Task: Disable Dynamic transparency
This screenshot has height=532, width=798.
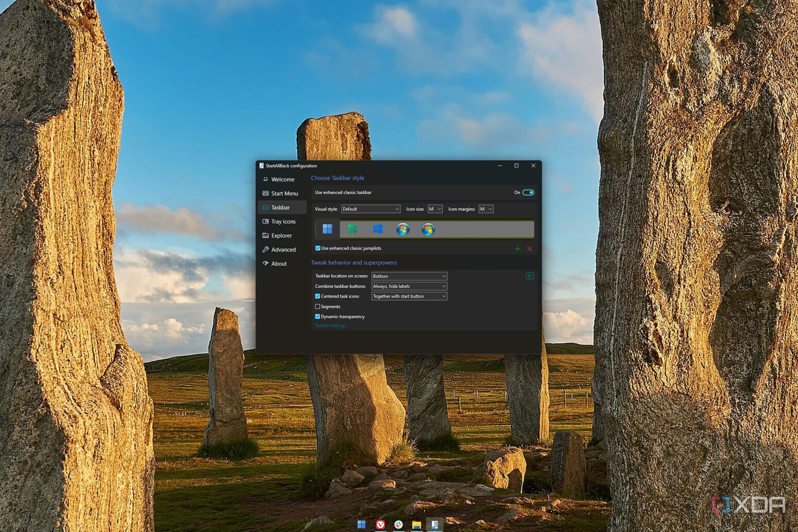Action: pyautogui.click(x=318, y=316)
